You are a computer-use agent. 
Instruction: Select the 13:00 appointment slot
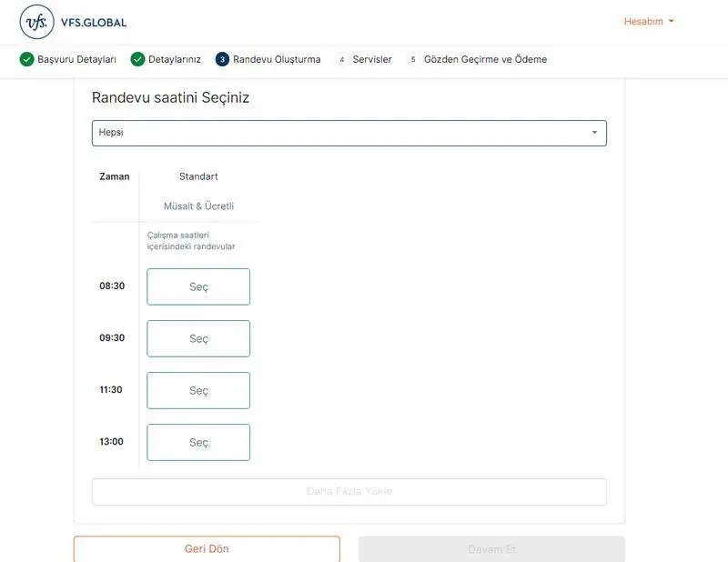click(198, 442)
